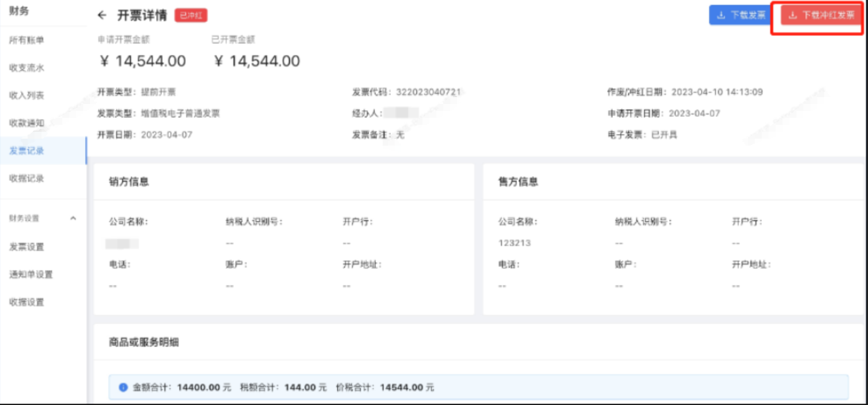
Task: Click the red 已冲红 status tag
Action: [191, 16]
